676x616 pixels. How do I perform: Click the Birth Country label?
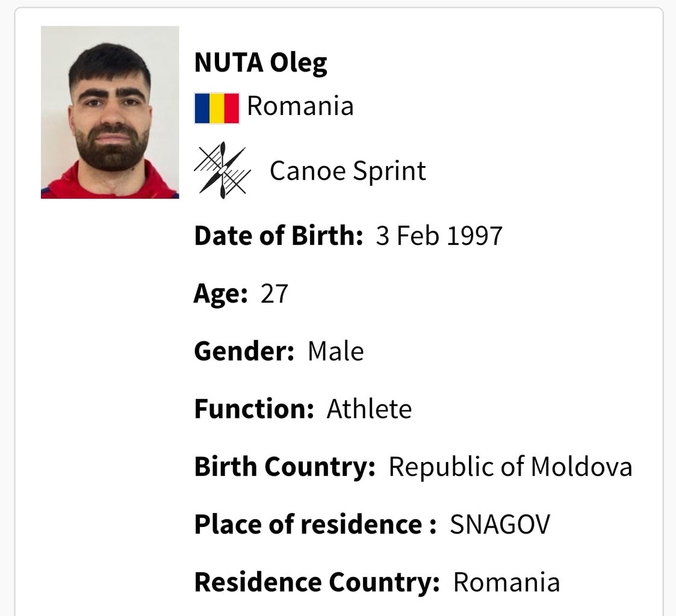tap(285, 467)
